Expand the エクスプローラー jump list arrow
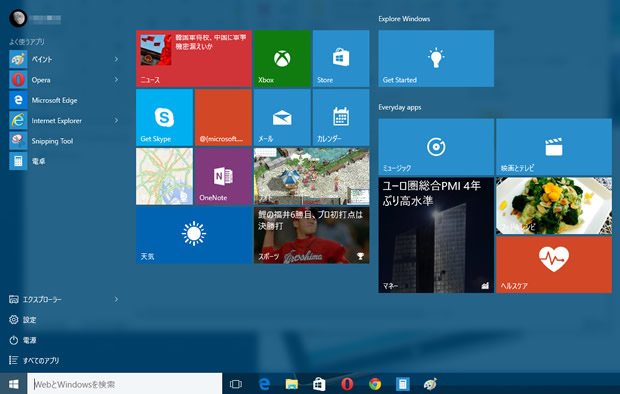This screenshot has height=394, width=620. coord(116,299)
